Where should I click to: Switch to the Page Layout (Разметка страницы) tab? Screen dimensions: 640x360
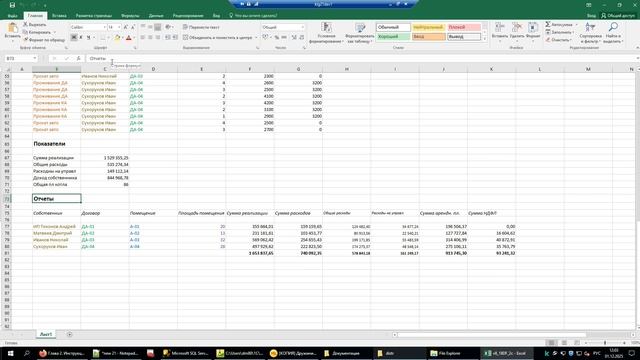pyautogui.click(x=94, y=16)
